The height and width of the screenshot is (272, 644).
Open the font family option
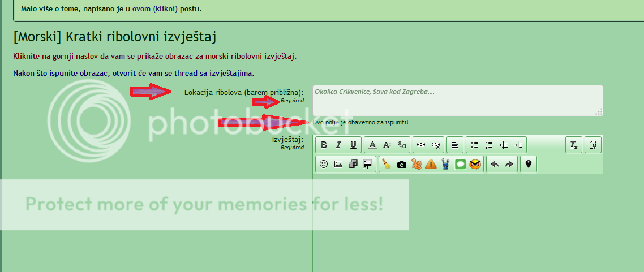[x=402, y=145]
